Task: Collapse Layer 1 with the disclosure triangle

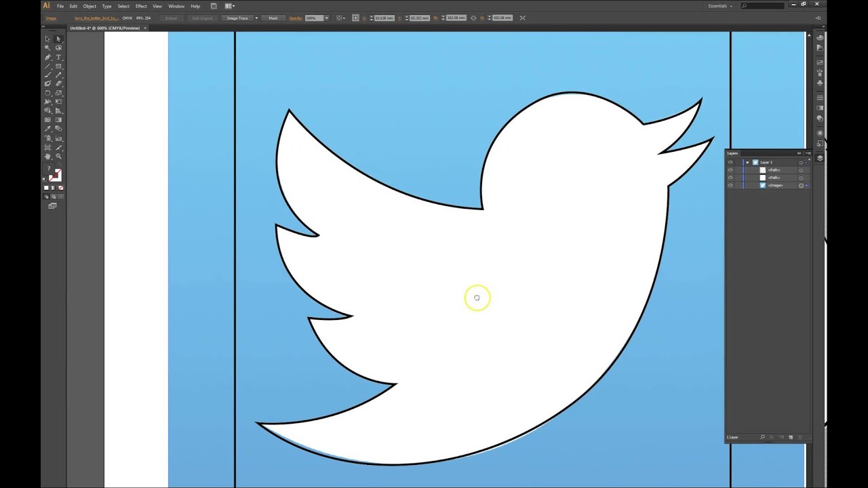Action: pyautogui.click(x=747, y=163)
